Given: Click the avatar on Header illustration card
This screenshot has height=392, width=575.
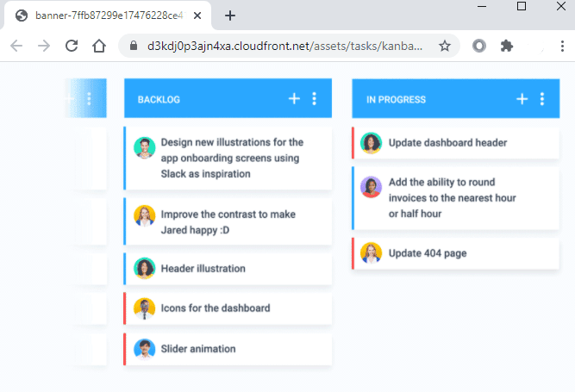Looking at the screenshot, I should coord(145,268).
